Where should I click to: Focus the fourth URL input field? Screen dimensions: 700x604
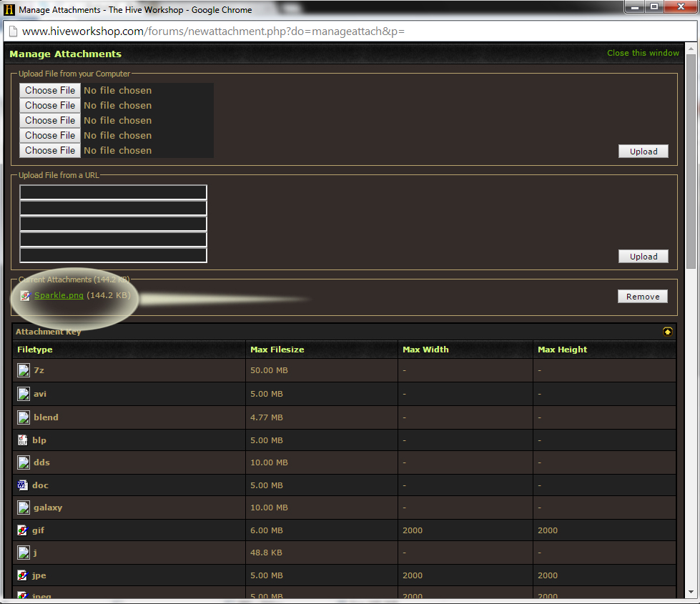click(114, 239)
